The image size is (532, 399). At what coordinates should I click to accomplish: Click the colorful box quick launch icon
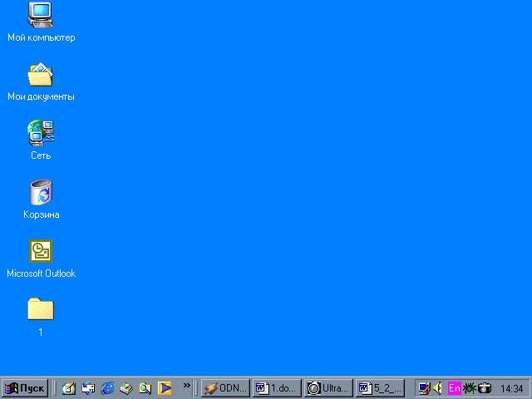126,388
